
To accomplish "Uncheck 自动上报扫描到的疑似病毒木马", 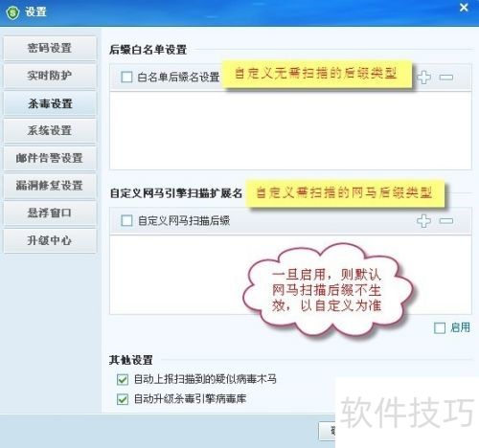I will (x=123, y=380).
